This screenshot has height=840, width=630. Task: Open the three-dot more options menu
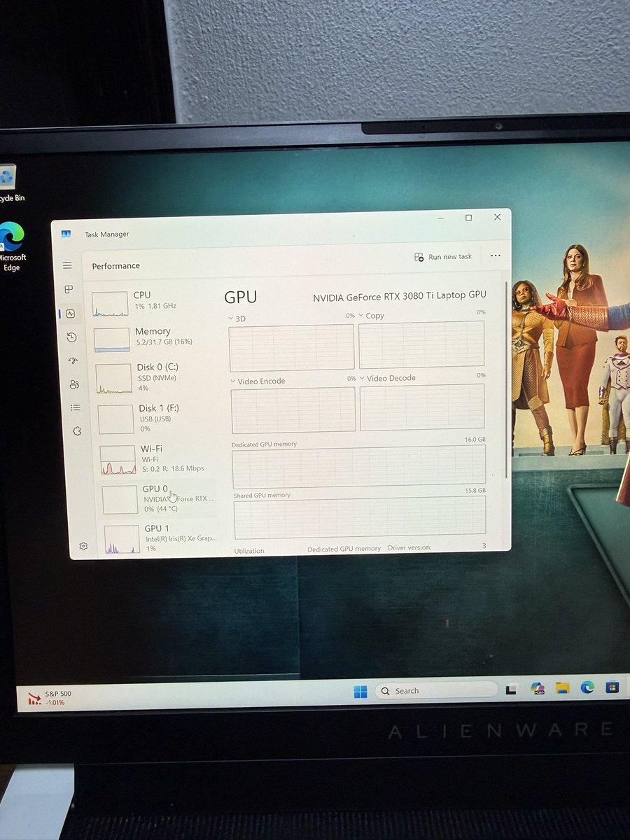[x=496, y=255]
